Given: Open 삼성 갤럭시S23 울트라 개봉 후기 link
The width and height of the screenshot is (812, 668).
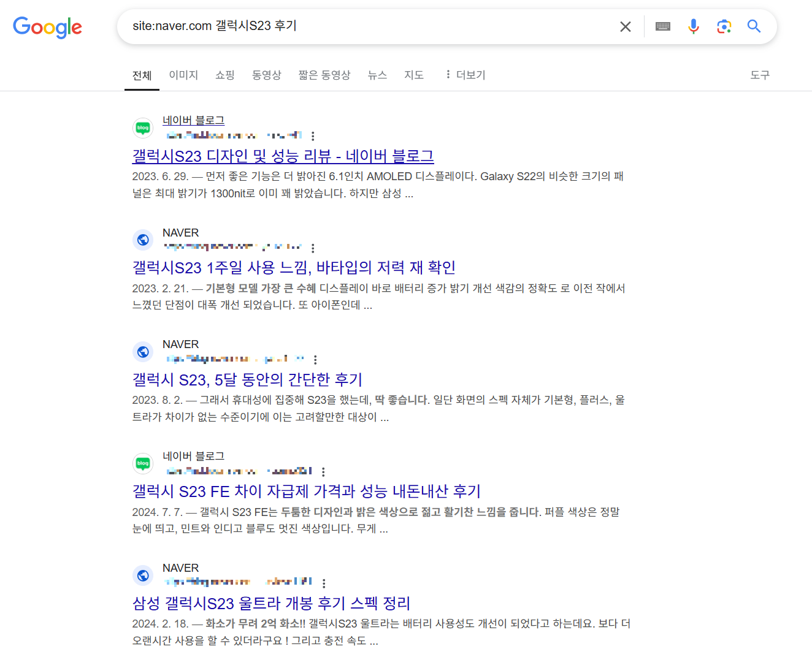Looking at the screenshot, I should (271, 604).
